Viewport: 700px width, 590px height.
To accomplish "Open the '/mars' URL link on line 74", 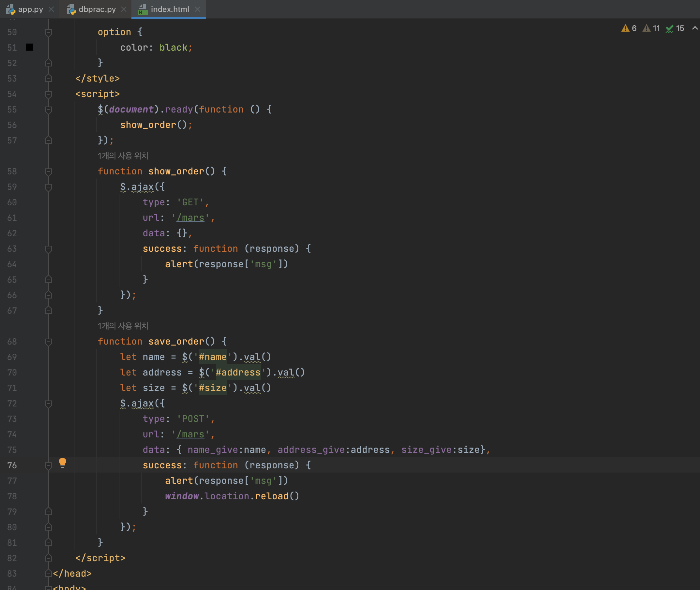I will [x=190, y=434].
